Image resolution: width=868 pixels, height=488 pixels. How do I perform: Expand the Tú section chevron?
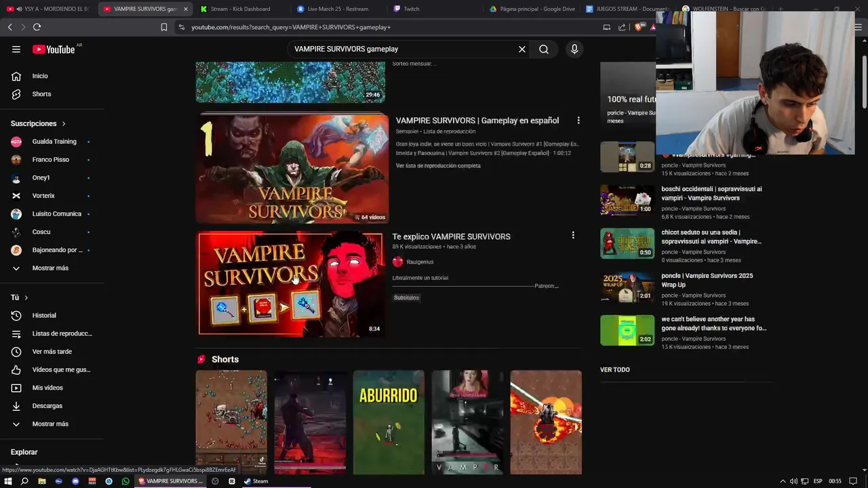(26, 298)
